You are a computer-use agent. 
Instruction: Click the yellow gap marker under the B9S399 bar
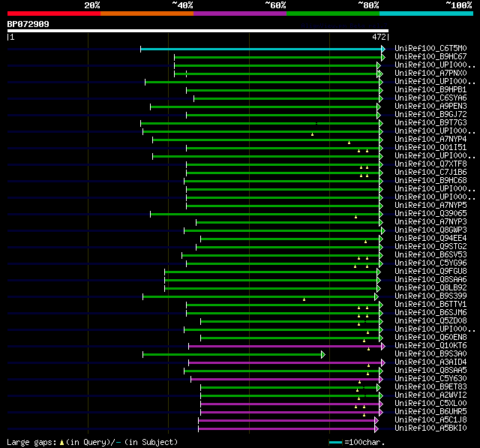point(304,299)
